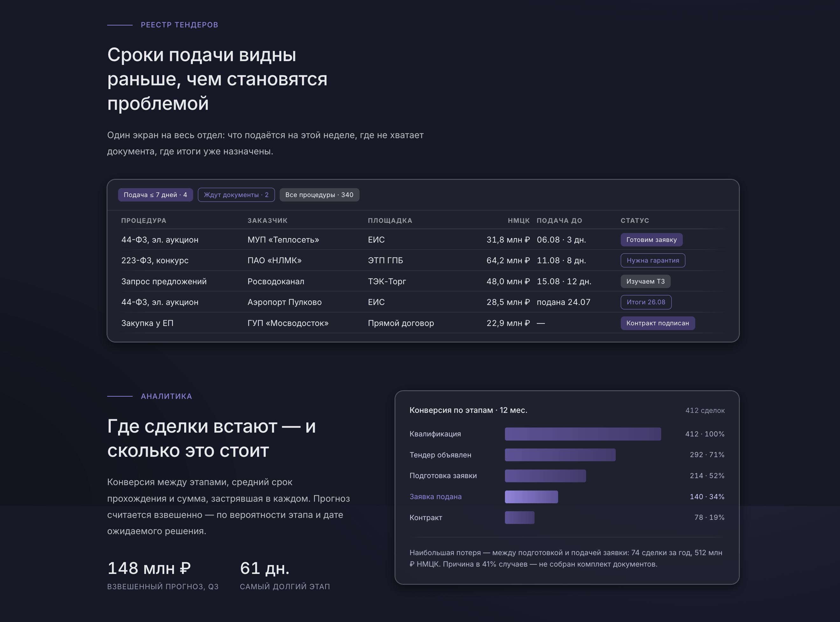840x622 pixels.
Task: Click the '48,0 млн ₽' amount
Action: (x=508, y=281)
